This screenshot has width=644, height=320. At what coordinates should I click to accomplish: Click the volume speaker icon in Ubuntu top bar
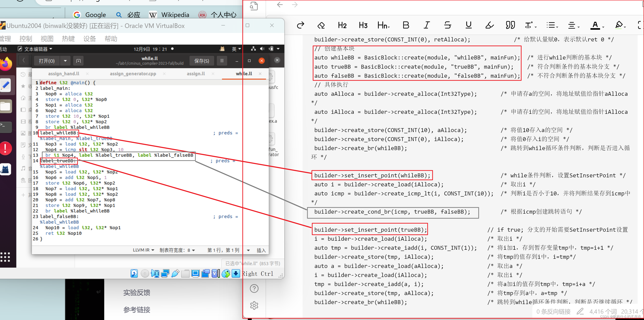click(x=262, y=49)
